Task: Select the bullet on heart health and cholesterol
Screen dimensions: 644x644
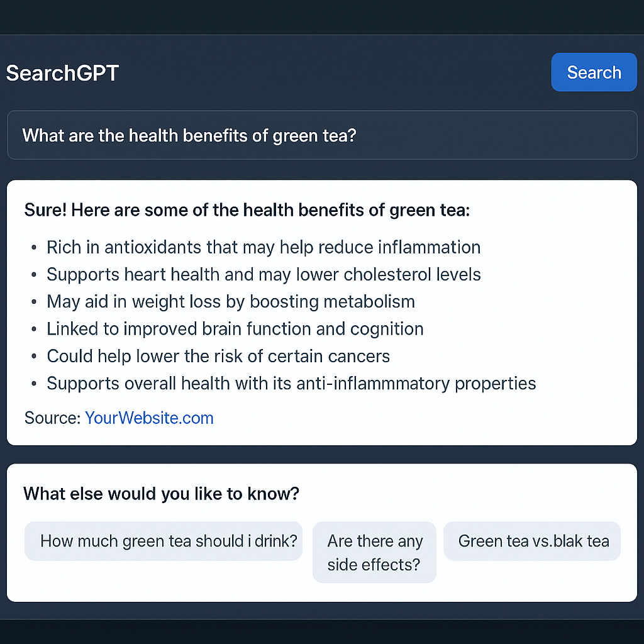Action: coord(264,274)
